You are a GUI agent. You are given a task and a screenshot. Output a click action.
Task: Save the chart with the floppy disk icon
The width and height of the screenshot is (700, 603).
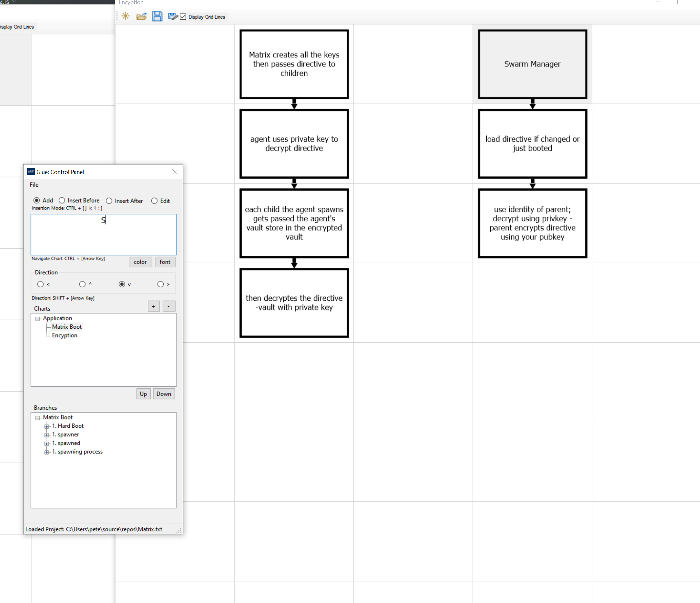157,16
